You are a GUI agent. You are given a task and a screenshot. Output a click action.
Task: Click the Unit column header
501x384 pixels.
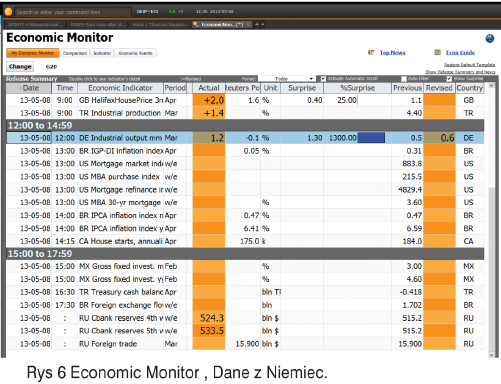(270, 88)
